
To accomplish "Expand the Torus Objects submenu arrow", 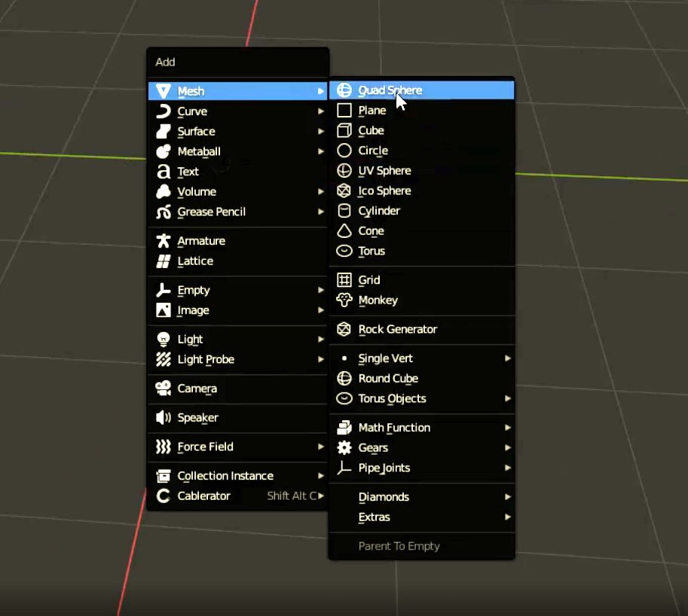I will [x=508, y=398].
